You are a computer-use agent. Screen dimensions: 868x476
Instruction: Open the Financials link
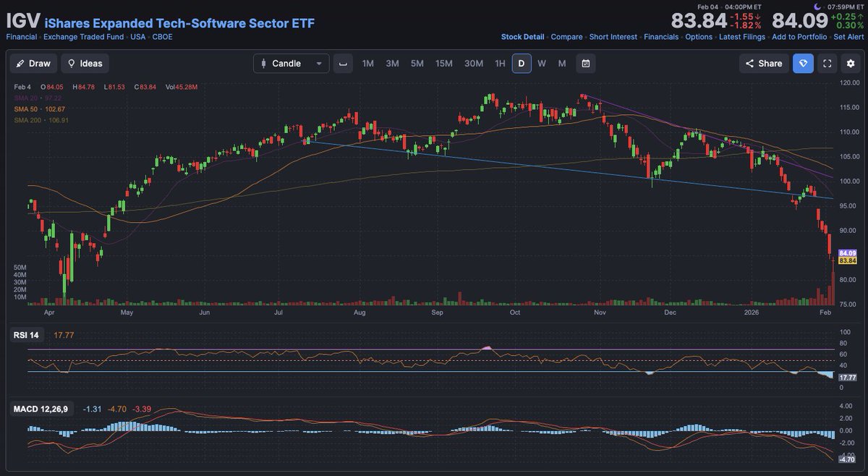(x=661, y=36)
